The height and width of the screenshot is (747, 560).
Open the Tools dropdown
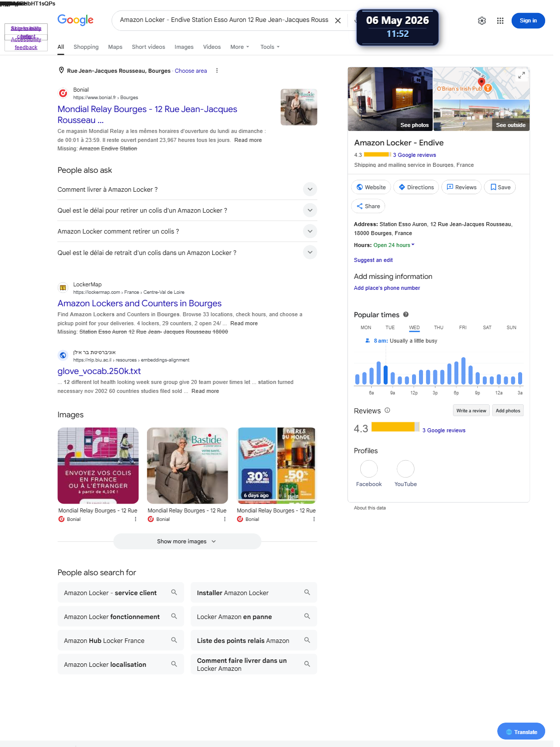[270, 47]
